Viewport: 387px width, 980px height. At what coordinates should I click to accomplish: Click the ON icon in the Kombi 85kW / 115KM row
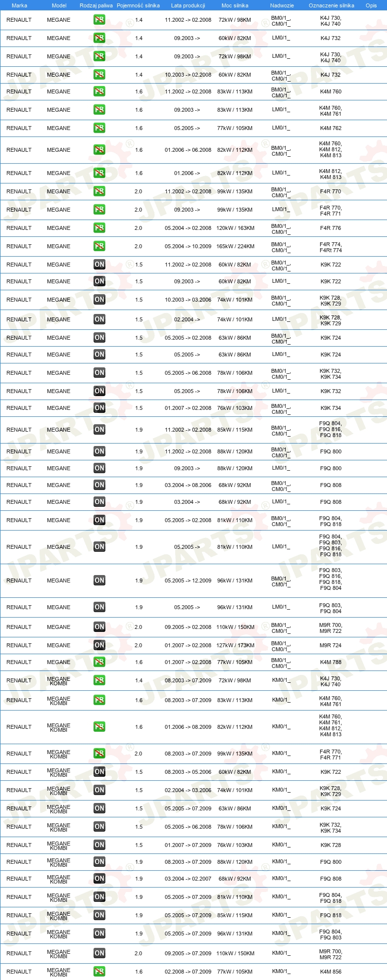(x=99, y=915)
